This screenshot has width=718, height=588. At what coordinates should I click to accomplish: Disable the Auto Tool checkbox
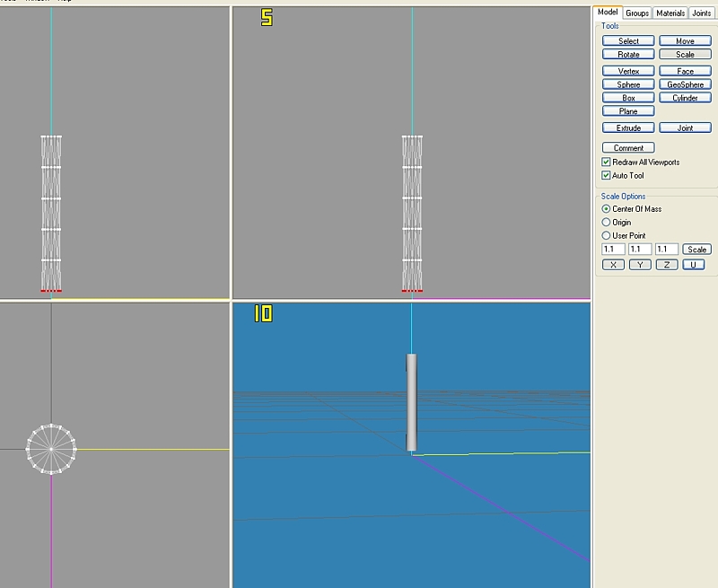[607, 176]
